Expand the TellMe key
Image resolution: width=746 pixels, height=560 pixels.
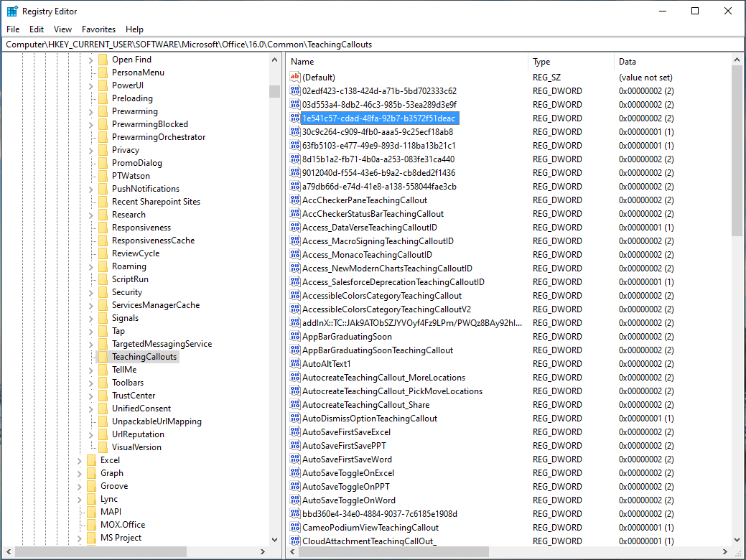[91, 370]
